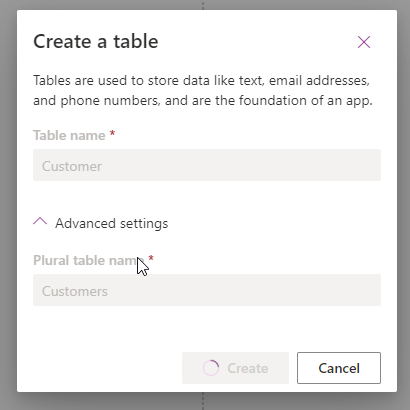Click the tables description paragraph
This screenshot has width=410, height=410.
tap(203, 90)
